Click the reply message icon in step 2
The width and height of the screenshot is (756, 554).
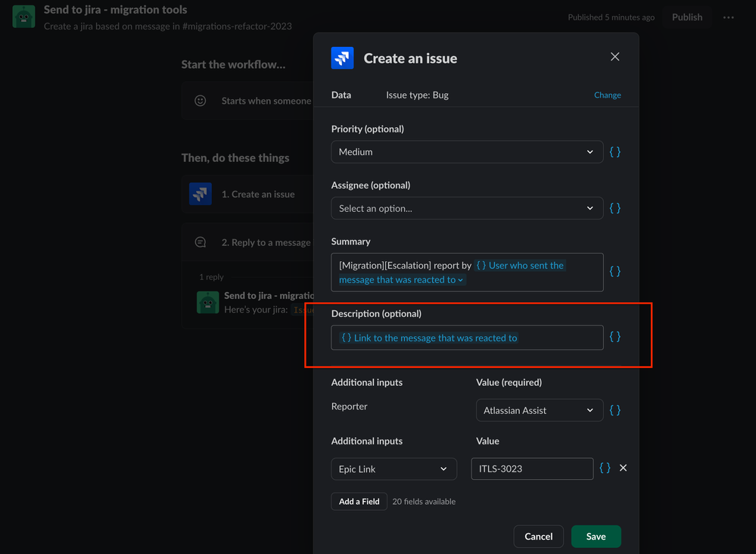(x=200, y=242)
